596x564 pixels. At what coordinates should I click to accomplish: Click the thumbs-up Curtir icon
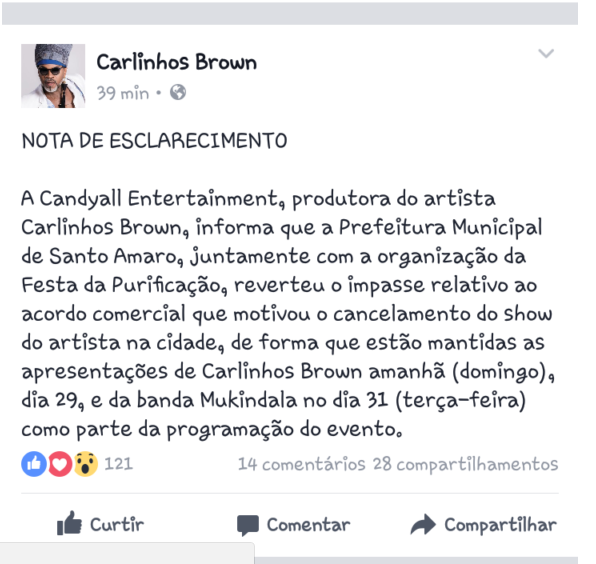[69, 524]
